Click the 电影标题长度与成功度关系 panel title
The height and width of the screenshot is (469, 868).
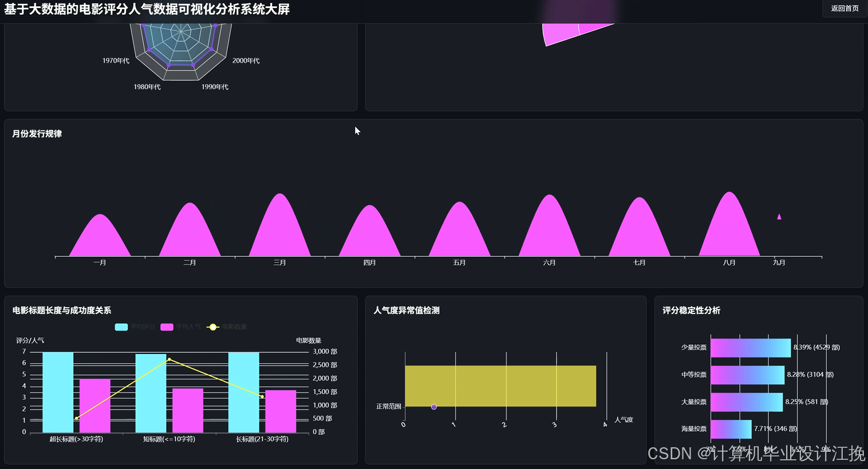62,311
